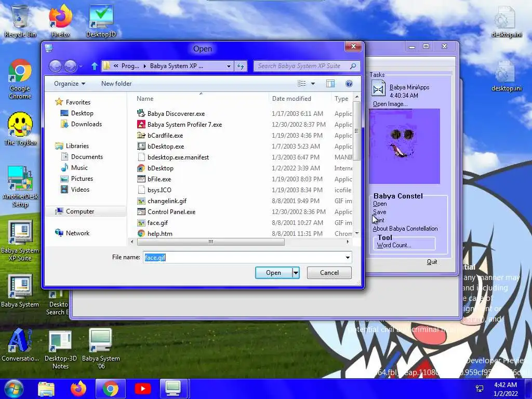Screen dimensions: 532x399
Task: Open Word Count... tool
Action: point(394,245)
